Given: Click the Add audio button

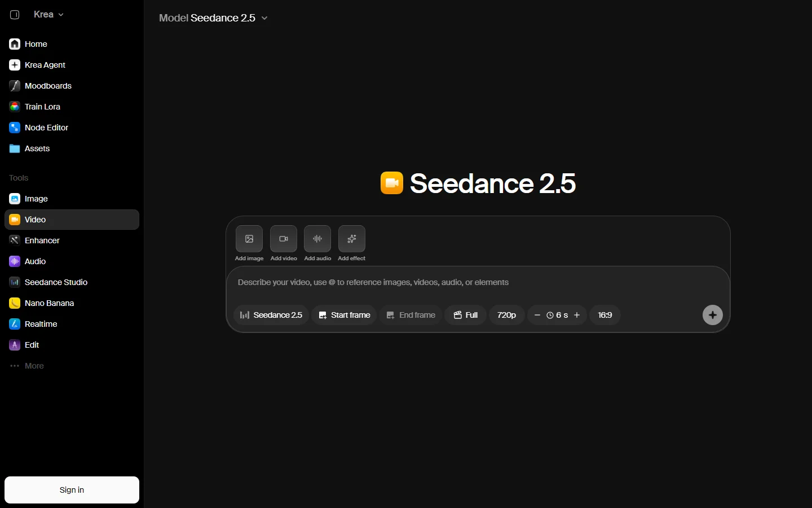Looking at the screenshot, I should point(317,239).
